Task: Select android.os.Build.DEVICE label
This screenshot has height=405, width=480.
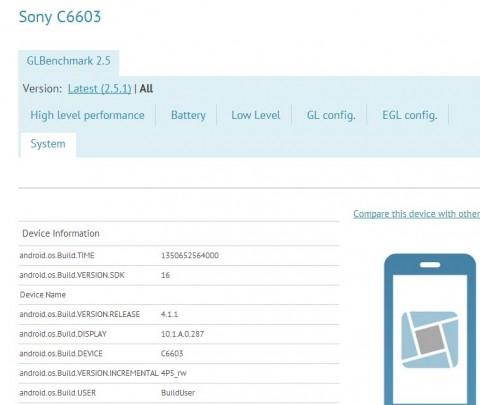Action: click(x=61, y=354)
